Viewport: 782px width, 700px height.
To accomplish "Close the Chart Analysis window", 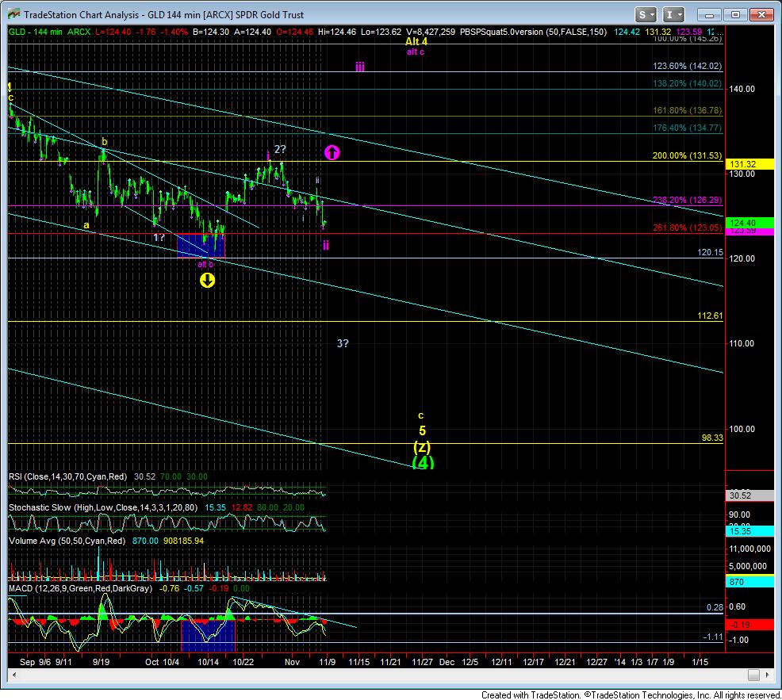I will [x=761, y=15].
